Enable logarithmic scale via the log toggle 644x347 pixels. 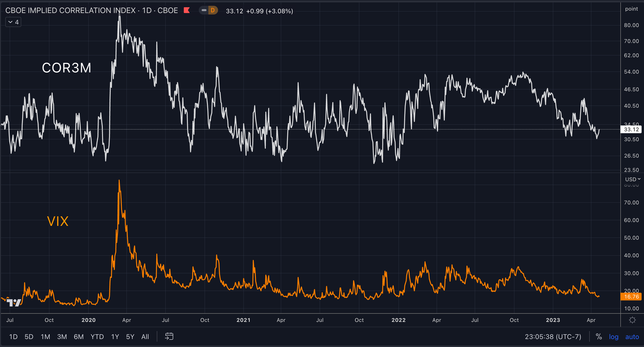(x=614, y=336)
